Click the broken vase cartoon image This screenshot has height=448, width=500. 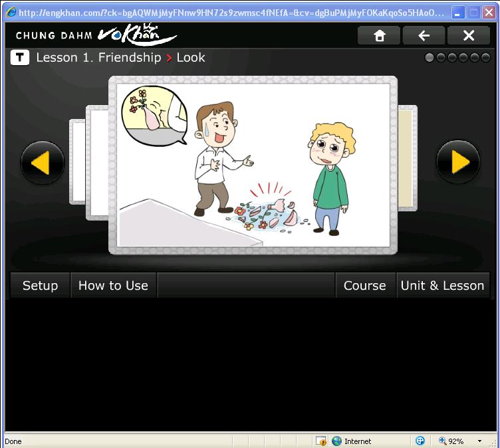point(253,165)
